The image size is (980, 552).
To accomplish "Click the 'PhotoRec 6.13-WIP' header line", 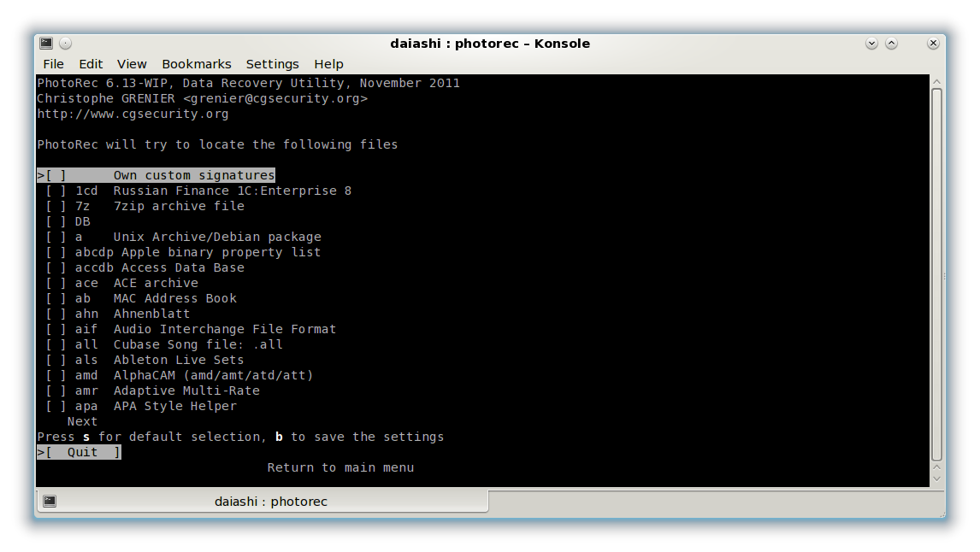I will click(x=248, y=83).
